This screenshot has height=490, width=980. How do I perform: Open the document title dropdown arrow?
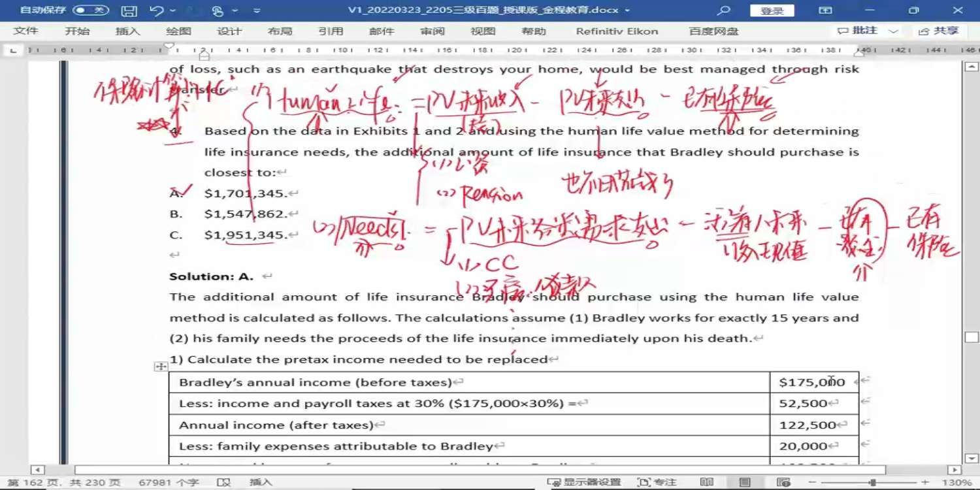pos(627,11)
